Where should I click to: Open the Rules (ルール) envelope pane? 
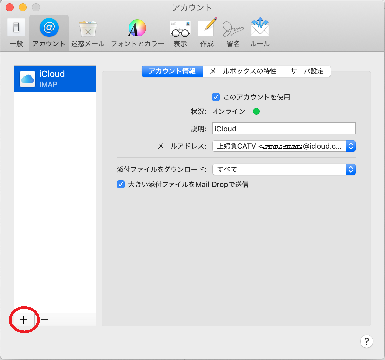pyautogui.click(x=260, y=33)
